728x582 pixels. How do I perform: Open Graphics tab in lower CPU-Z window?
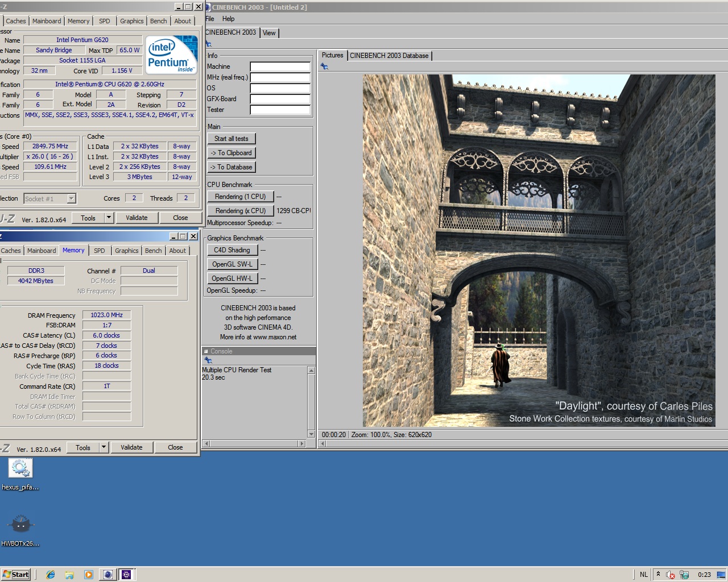127,251
